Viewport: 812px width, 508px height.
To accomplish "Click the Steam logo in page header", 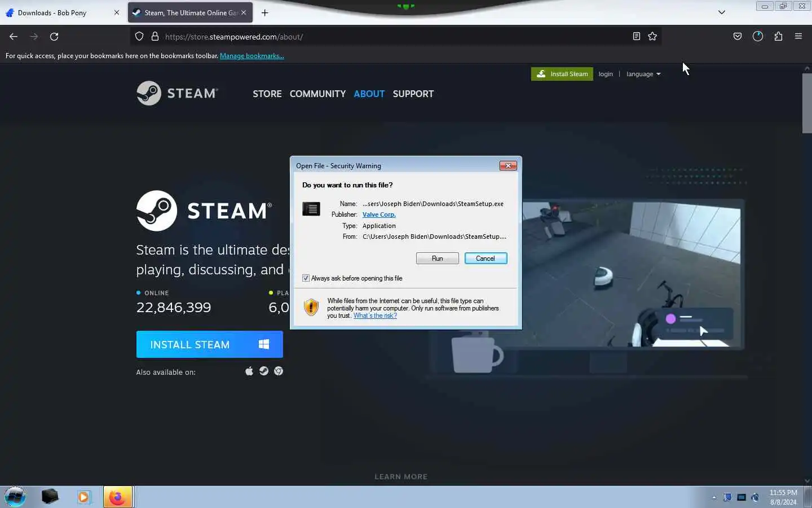I will point(177,93).
